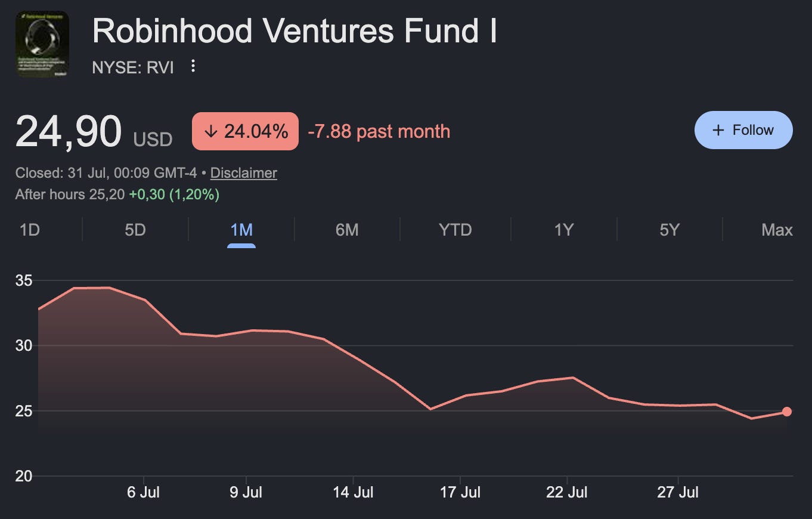Viewport: 812px width, 519px height.
Task: Follow the Robinhood Ventures Fund I stock
Action: [x=743, y=130]
